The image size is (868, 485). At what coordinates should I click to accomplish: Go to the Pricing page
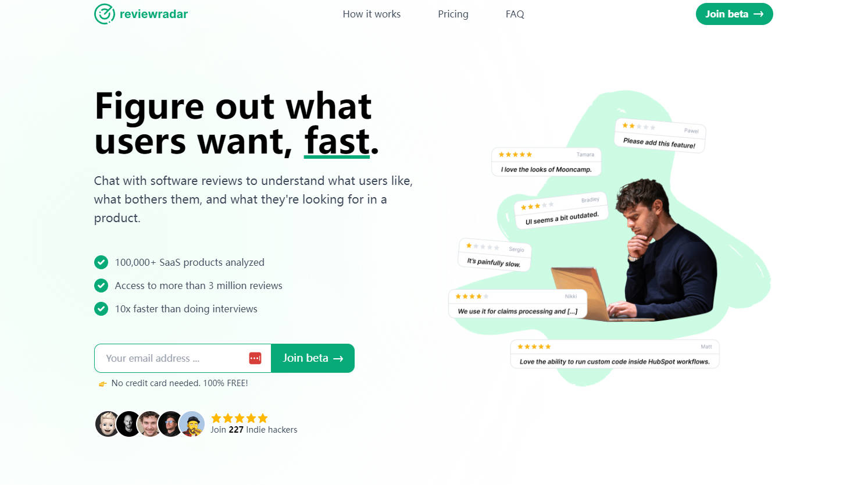[453, 14]
